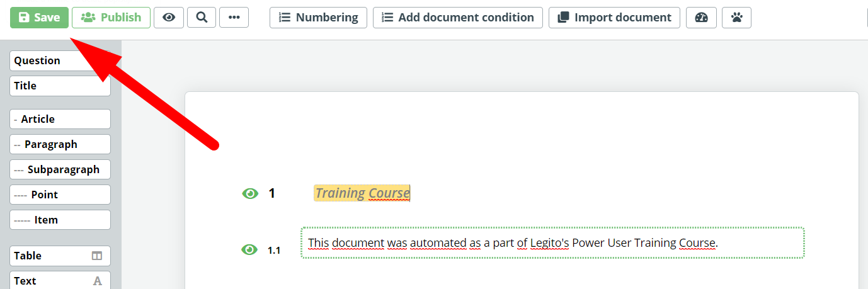Click the table icon in Table element
Screen dimensions: 868x289
click(x=96, y=256)
